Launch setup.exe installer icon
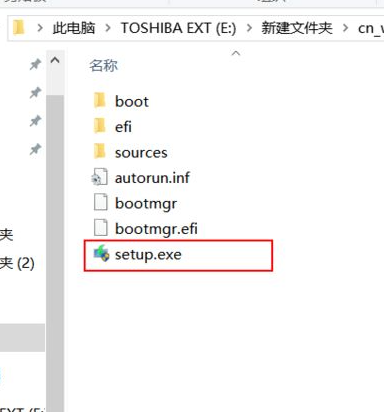Screen dimensions: 384x412 point(101,254)
